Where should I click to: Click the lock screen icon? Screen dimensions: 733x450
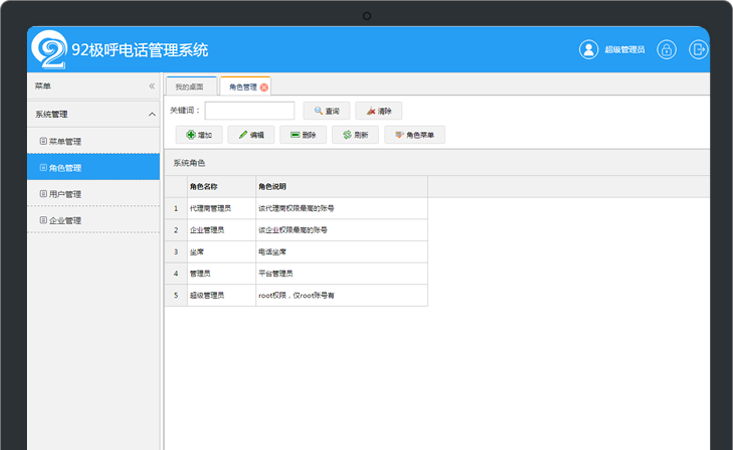[x=667, y=49]
